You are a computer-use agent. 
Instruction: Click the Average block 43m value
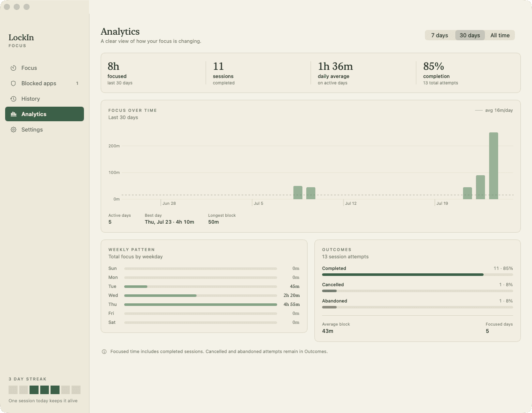click(328, 331)
